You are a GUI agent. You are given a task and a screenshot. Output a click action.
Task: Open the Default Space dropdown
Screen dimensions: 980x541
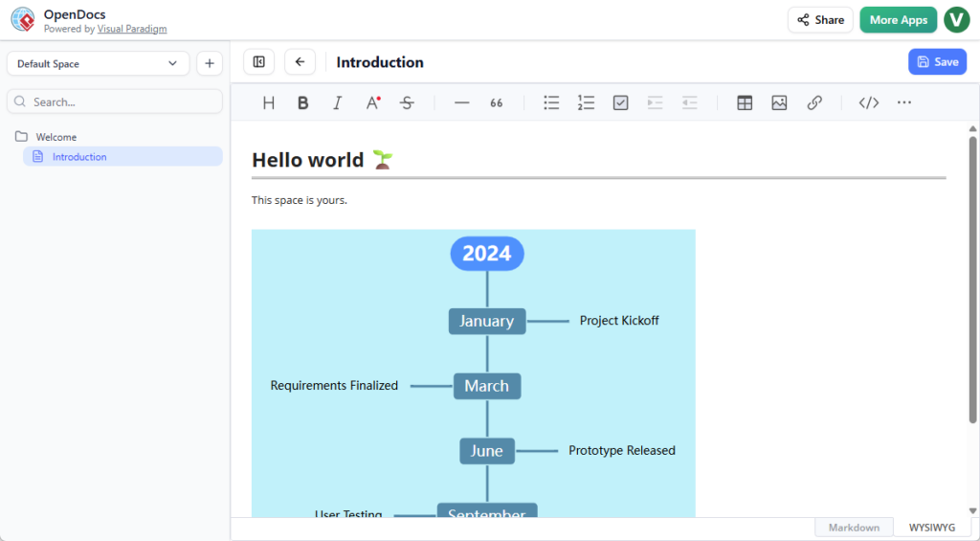(x=98, y=64)
